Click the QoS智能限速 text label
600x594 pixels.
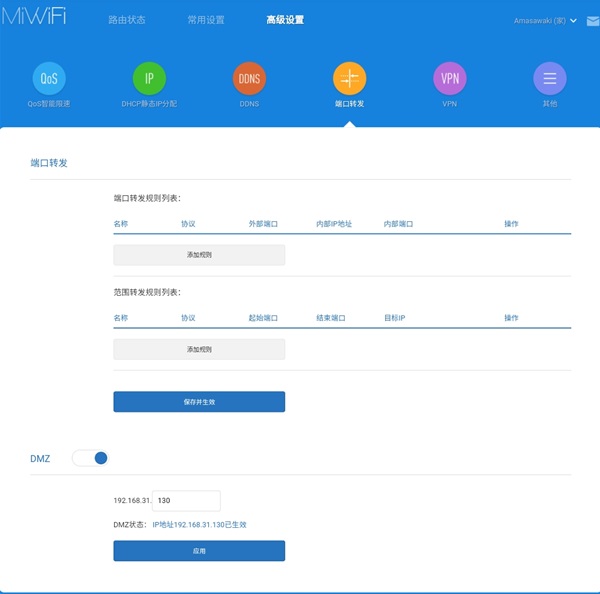[x=49, y=103]
